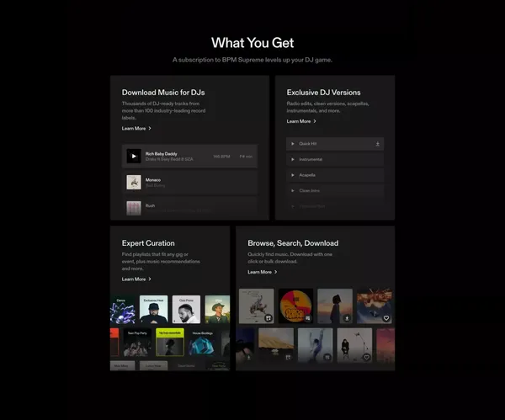Viewport: 505px width, 420px height.
Task: Play the Acapella version
Action: click(x=292, y=175)
